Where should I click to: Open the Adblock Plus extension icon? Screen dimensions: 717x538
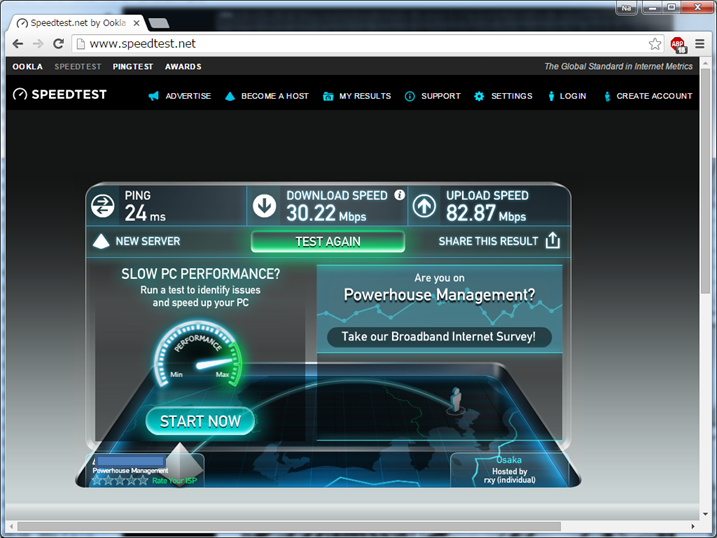[678, 44]
